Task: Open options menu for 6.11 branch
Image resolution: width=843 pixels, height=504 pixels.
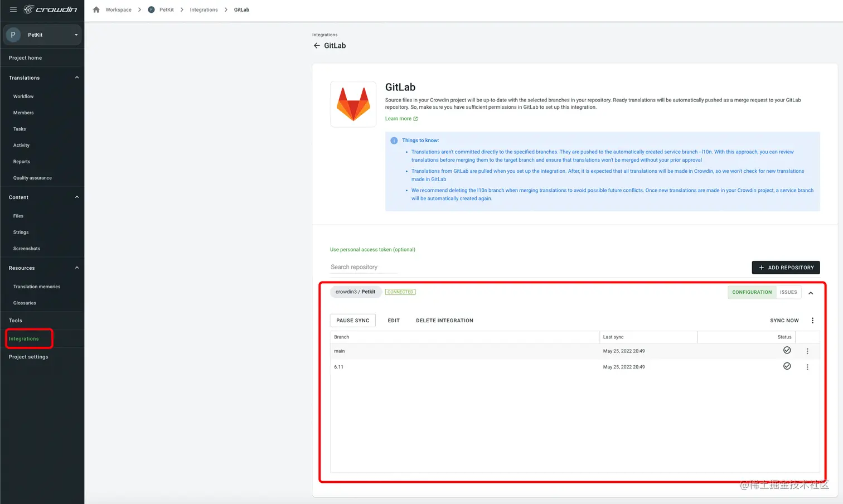Action: (x=807, y=367)
